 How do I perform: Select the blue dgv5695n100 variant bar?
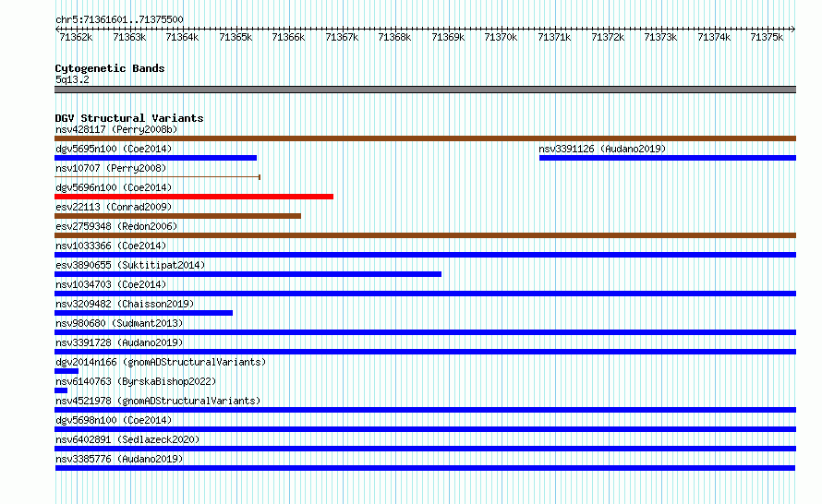(156, 158)
